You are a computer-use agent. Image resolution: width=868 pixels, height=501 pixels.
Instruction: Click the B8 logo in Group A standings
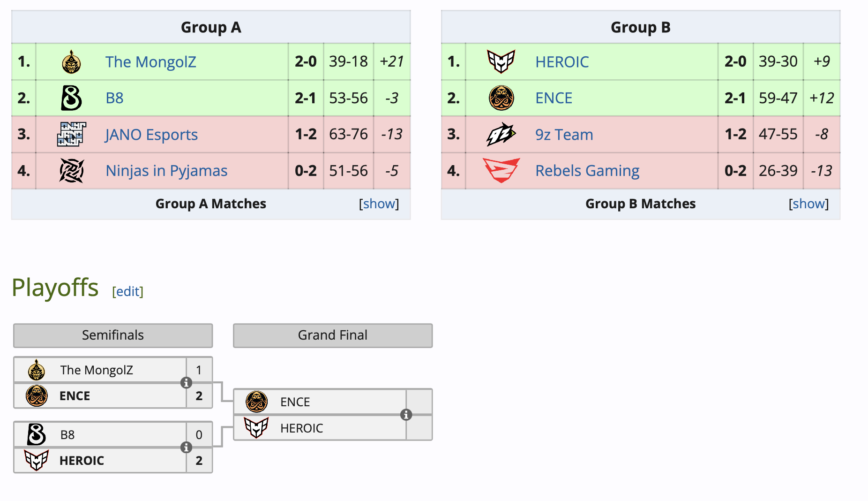71,98
